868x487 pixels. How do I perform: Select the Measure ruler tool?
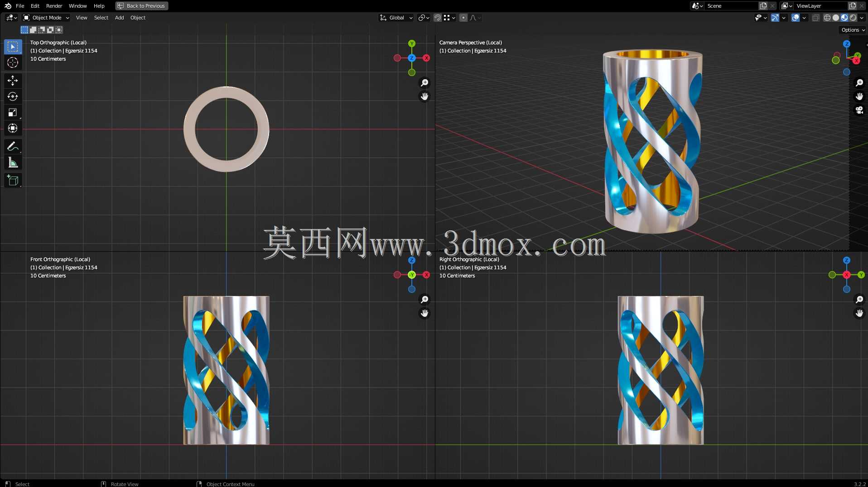click(x=13, y=162)
